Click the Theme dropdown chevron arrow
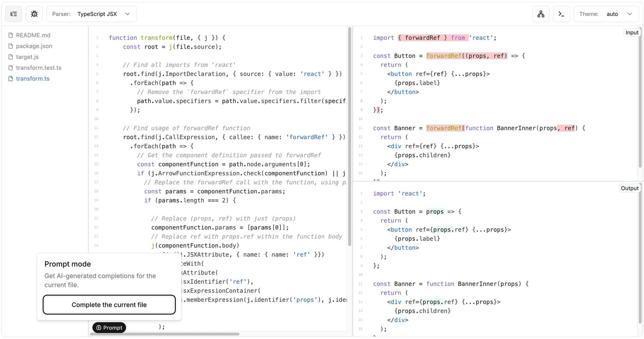The image size is (644, 339). coord(630,14)
